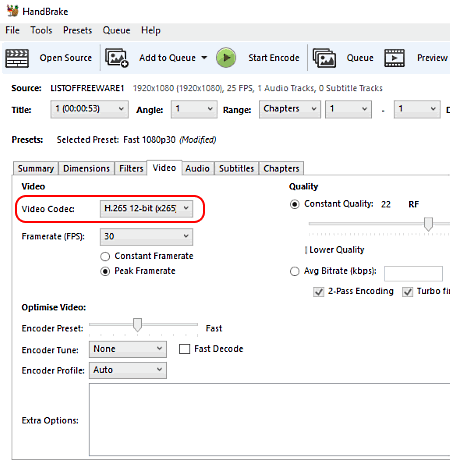Click the Queue stacked images icon
The width and height of the screenshot is (450, 461).
pos(324,58)
